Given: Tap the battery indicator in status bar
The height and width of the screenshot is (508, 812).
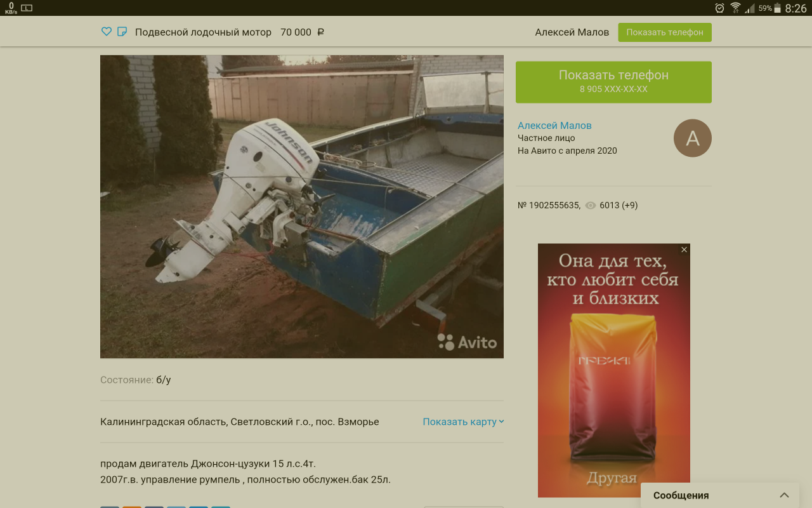Looking at the screenshot, I should [x=777, y=8].
